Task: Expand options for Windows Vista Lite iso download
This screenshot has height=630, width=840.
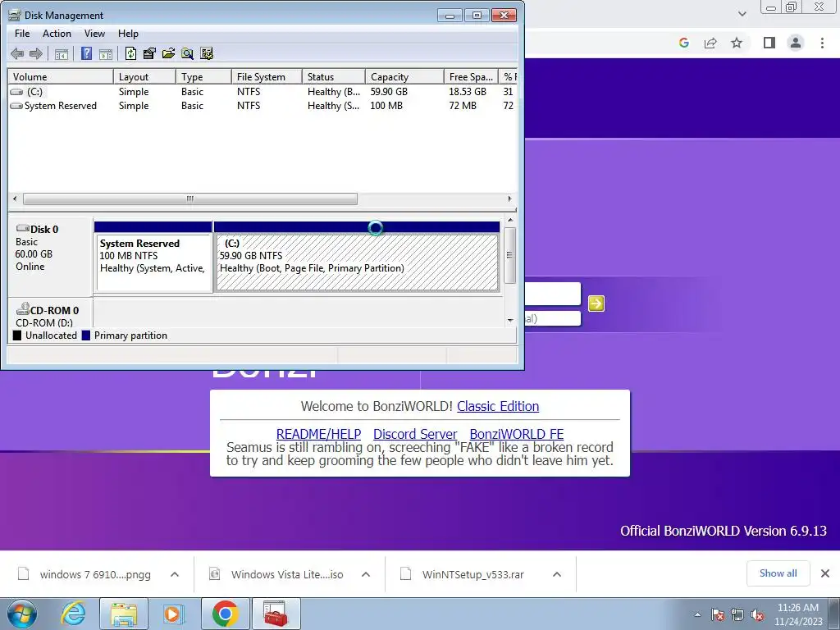Action: point(366,574)
